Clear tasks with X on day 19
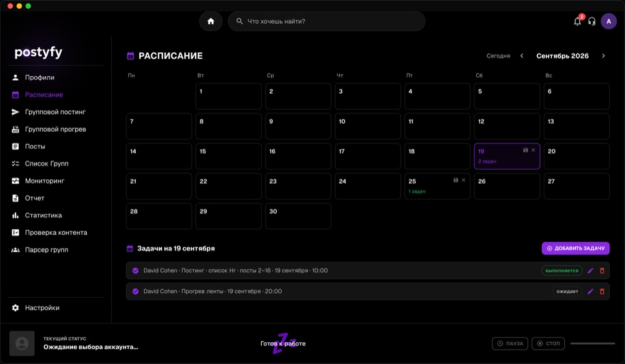This screenshot has width=625, height=364. click(533, 150)
